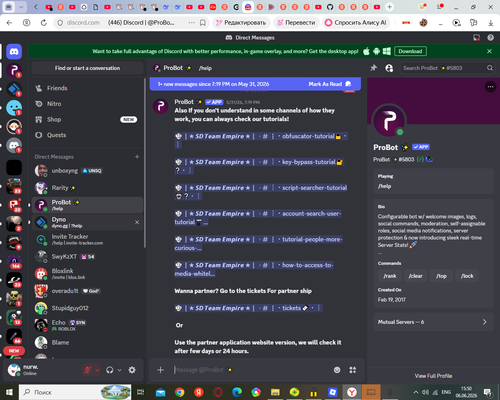Open overadu1t direct message

point(87,291)
